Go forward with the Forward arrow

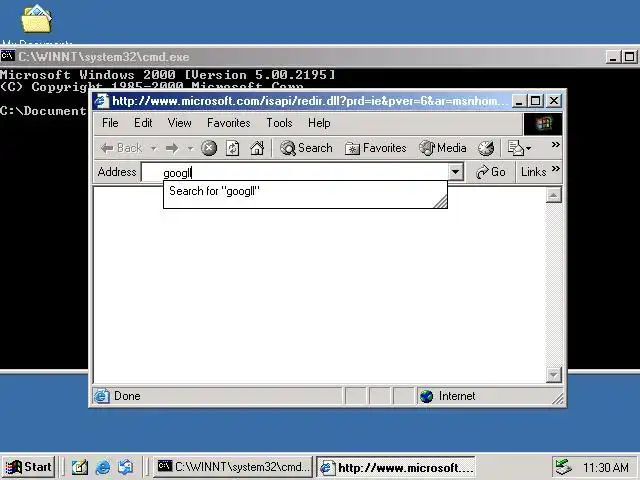click(x=172, y=148)
